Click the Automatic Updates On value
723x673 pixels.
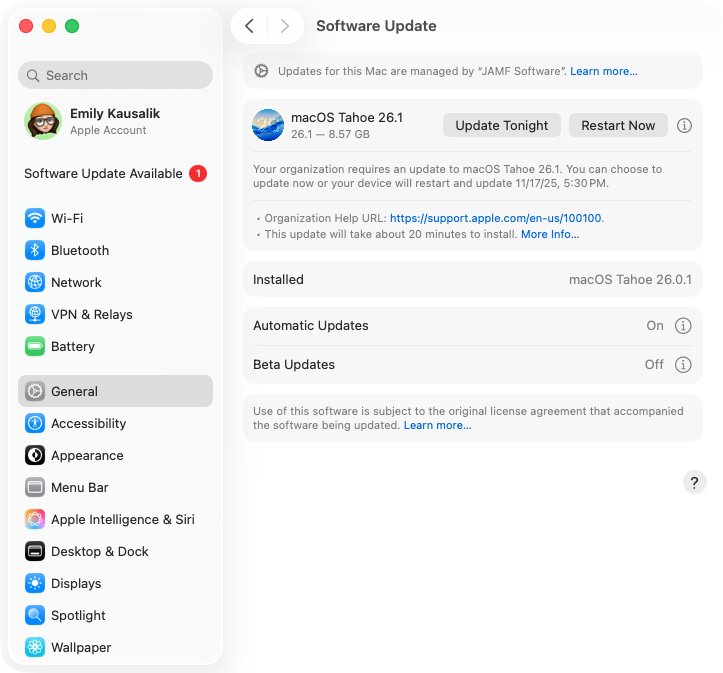click(655, 325)
